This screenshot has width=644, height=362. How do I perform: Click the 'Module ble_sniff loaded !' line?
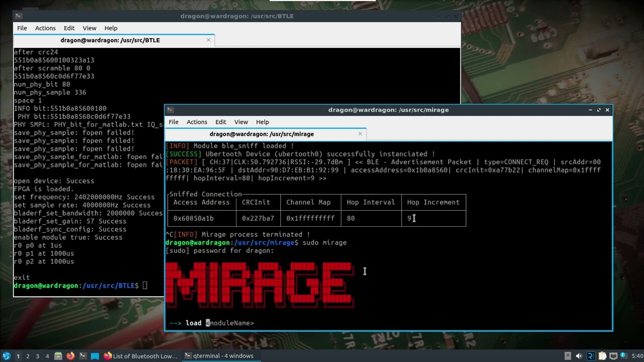(230, 146)
